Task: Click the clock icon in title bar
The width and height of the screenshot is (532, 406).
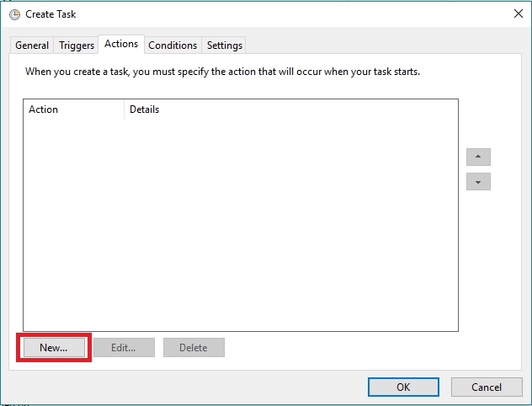Action: [14, 14]
